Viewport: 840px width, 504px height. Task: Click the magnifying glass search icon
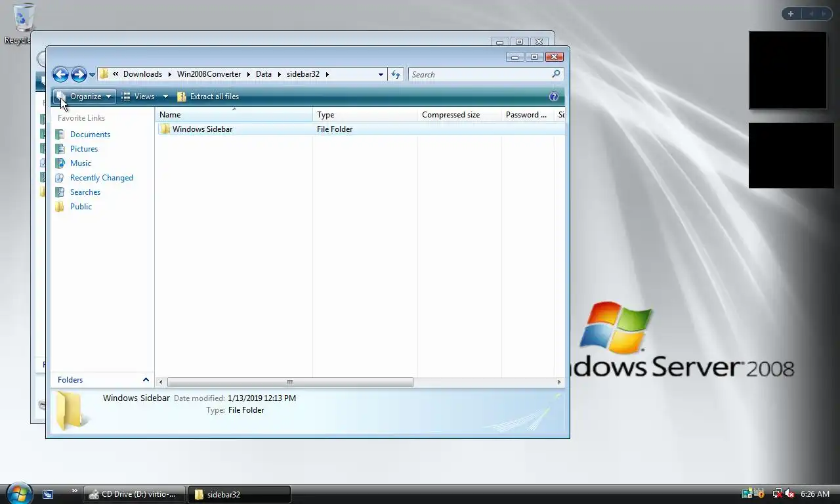point(556,74)
